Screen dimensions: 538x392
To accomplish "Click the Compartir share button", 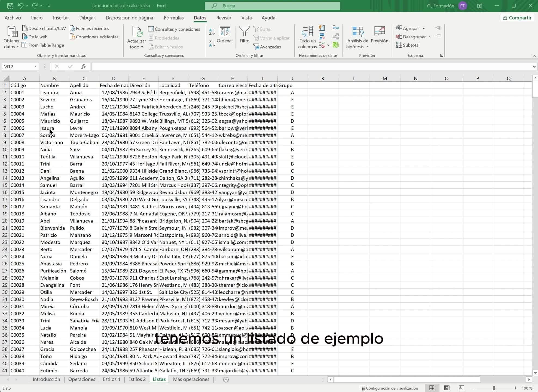I will tap(517, 18).
